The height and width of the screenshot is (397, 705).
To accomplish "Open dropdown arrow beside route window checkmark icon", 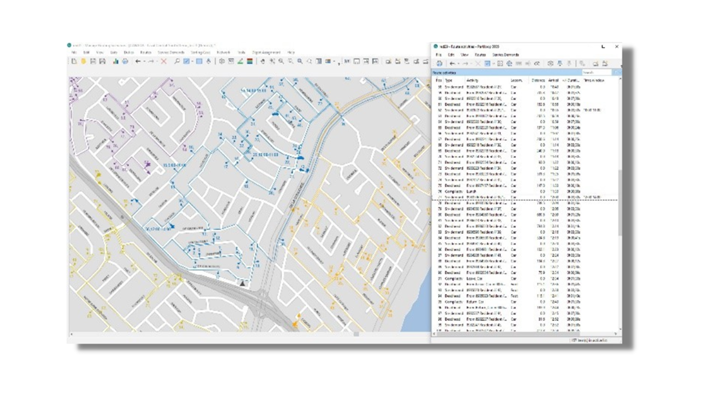I will (x=493, y=64).
